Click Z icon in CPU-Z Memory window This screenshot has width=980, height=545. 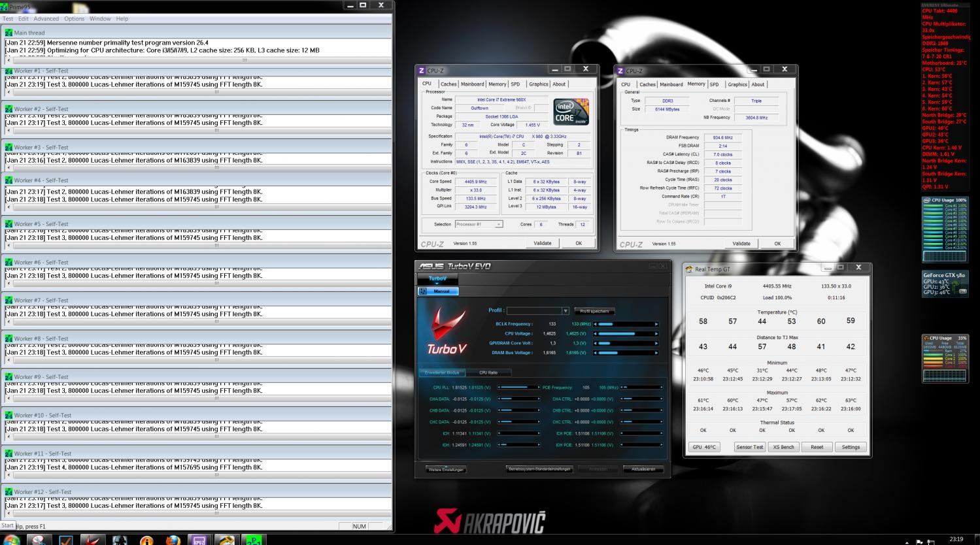(620, 71)
